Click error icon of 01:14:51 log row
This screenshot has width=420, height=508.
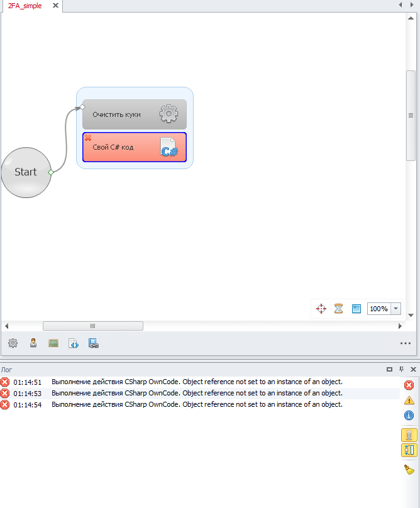(5, 382)
